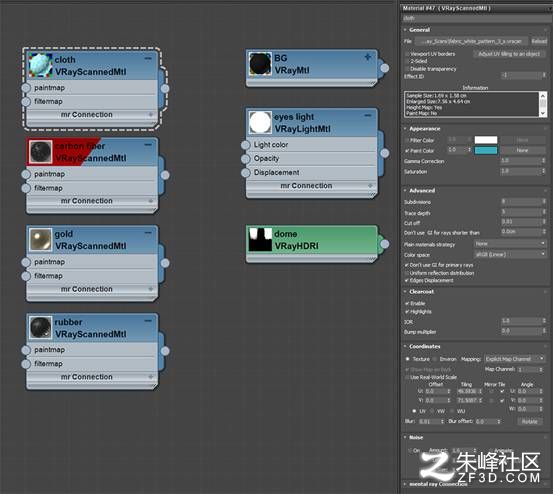Collapse the gold node
The image size is (553, 494).
tap(148, 233)
